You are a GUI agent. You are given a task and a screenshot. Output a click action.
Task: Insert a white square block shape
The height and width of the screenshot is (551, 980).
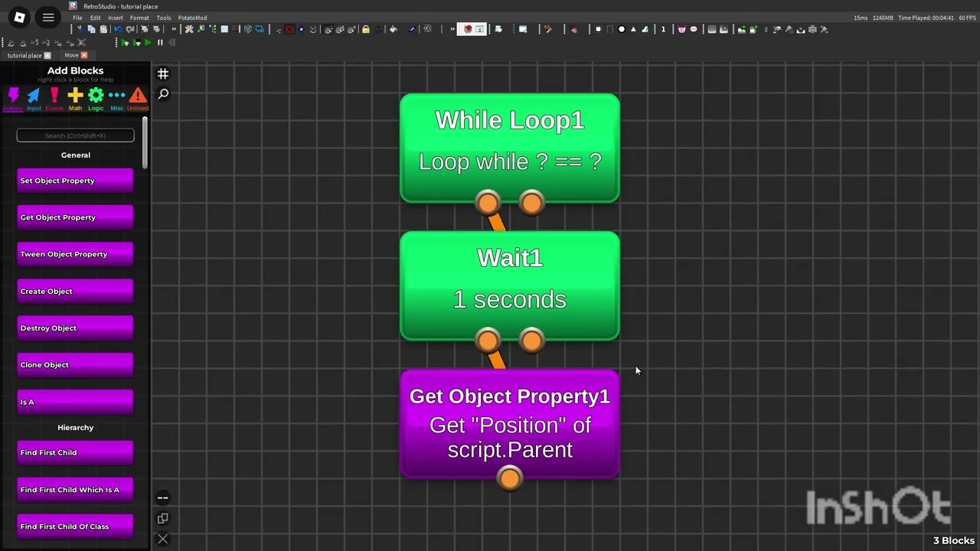(598, 29)
